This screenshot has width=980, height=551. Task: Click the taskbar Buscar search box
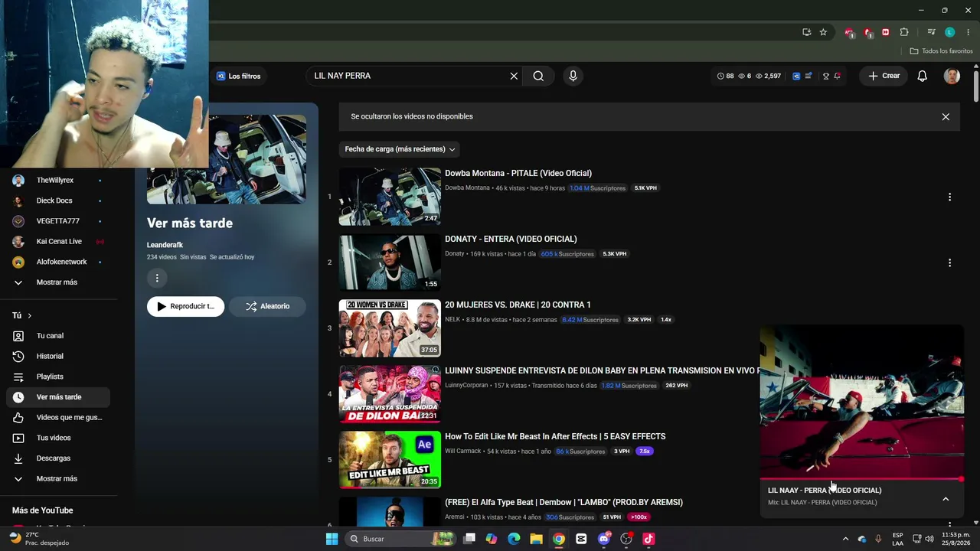tap(400, 539)
